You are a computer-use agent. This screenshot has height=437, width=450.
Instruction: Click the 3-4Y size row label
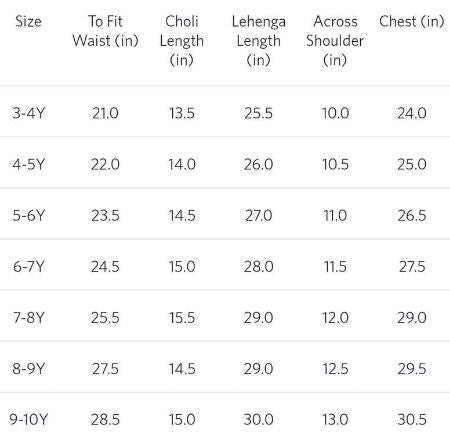tap(28, 113)
